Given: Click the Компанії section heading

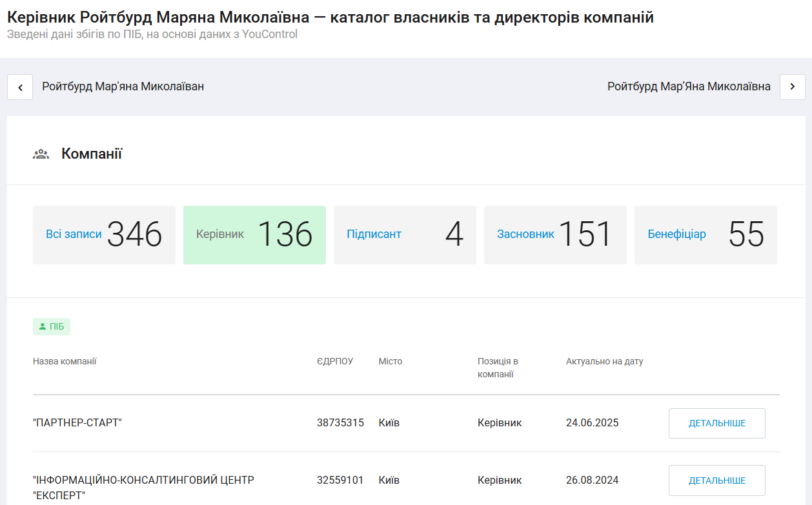Looking at the screenshot, I should 92,153.
